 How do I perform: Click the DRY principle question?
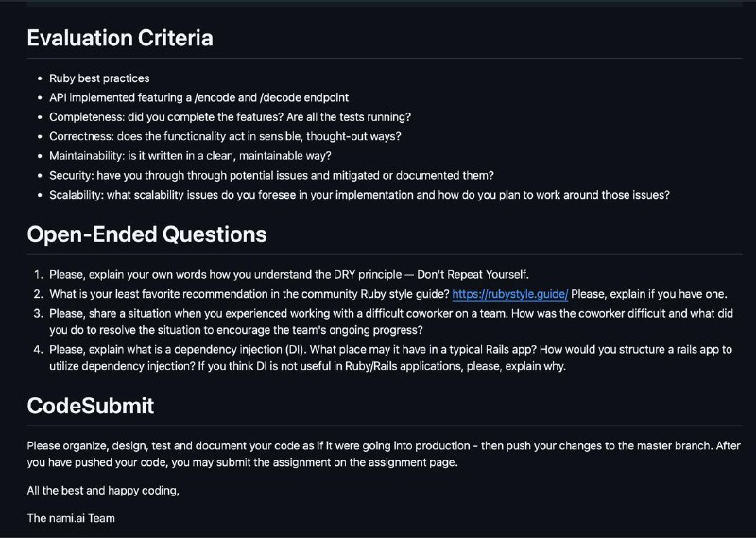pyautogui.click(x=289, y=274)
